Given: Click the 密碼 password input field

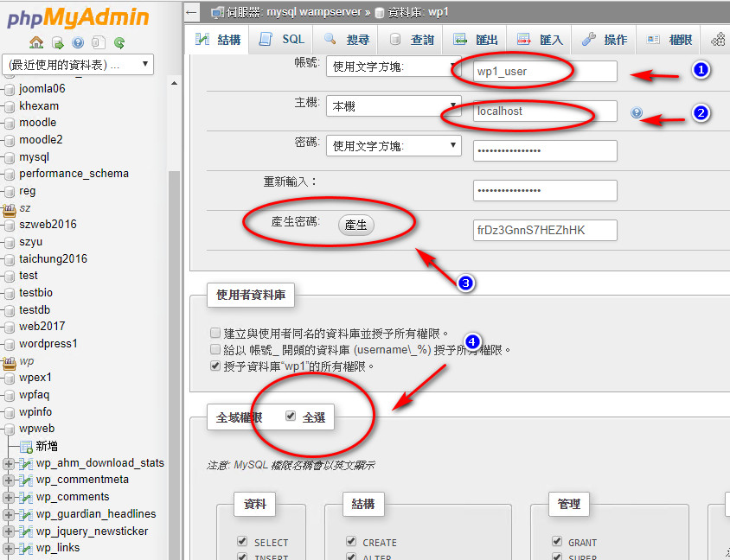Looking at the screenshot, I should pyautogui.click(x=545, y=150).
